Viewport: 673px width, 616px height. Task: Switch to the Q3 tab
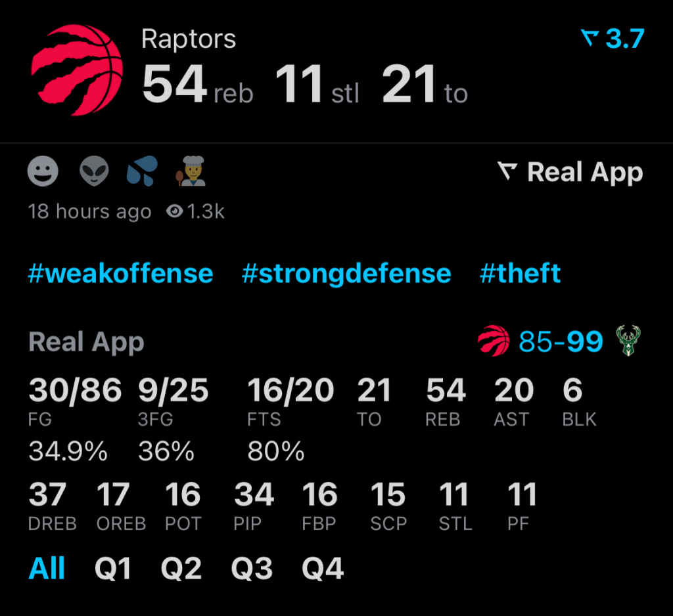[251, 568]
